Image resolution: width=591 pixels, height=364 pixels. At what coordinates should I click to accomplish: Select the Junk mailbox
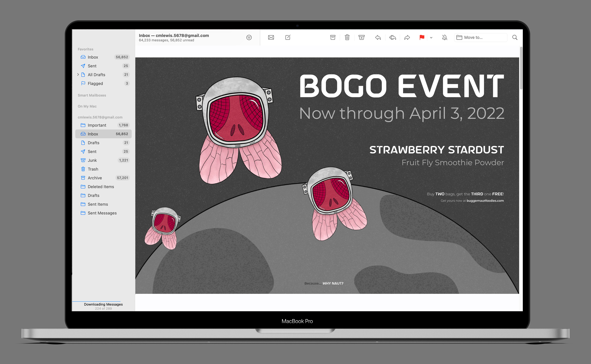click(x=92, y=160)
